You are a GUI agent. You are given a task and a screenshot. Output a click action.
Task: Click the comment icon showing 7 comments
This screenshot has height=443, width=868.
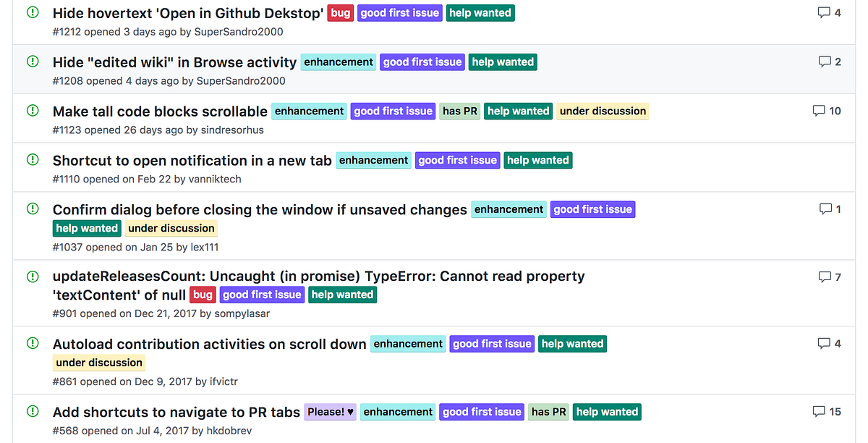[x=825, y=276]
